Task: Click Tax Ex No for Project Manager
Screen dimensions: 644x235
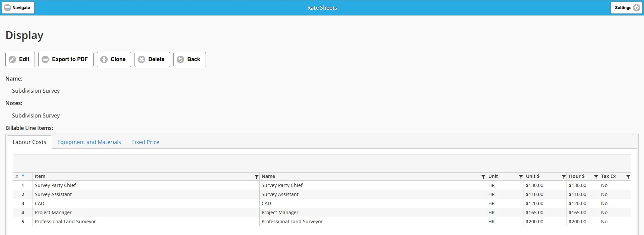Action: (604, 213)
